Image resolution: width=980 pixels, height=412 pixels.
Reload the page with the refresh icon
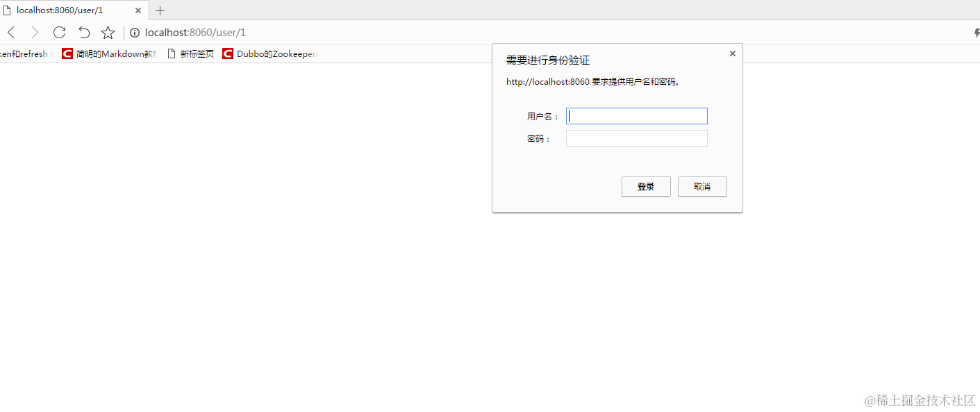(59, 32)
